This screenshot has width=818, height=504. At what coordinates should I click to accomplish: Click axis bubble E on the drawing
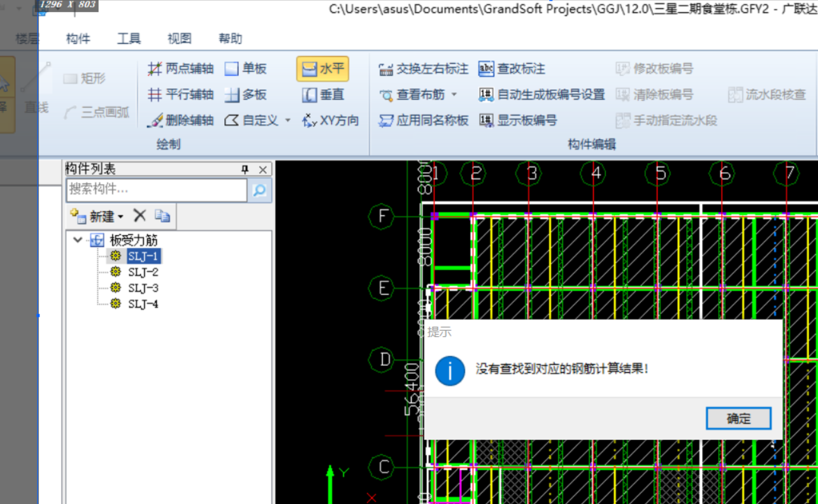coord(382,289)
